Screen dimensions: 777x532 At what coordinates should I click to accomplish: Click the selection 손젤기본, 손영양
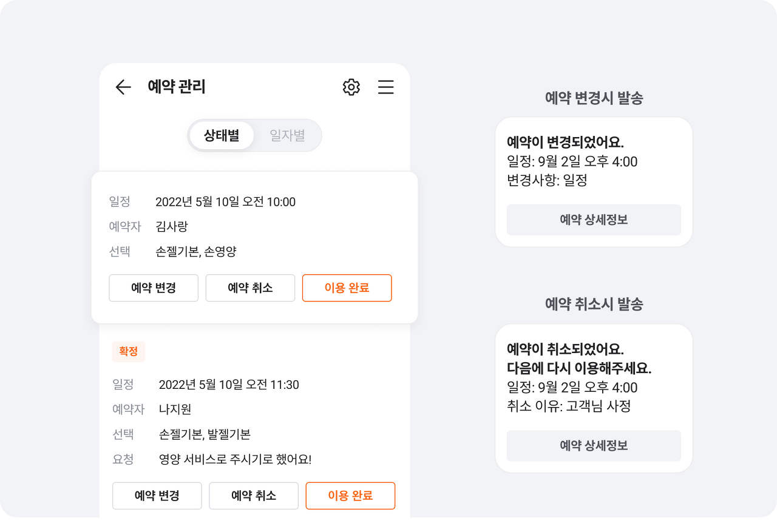[x=195, y=252]
